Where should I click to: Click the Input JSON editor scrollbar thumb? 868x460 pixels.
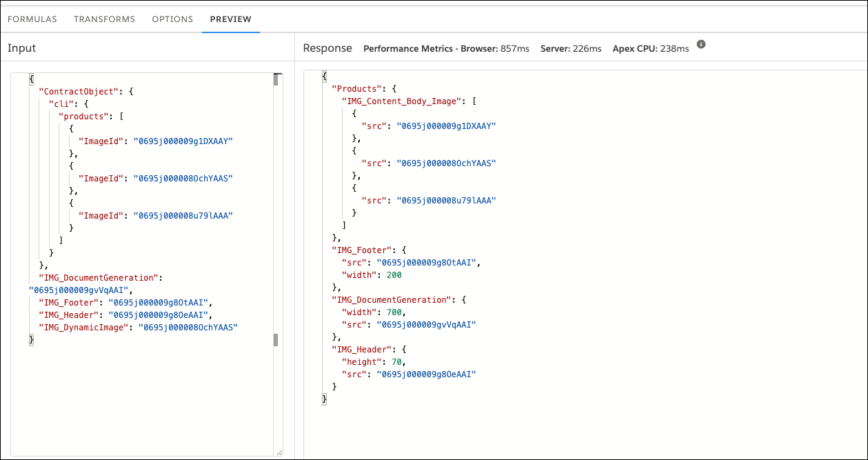(276, 79)
